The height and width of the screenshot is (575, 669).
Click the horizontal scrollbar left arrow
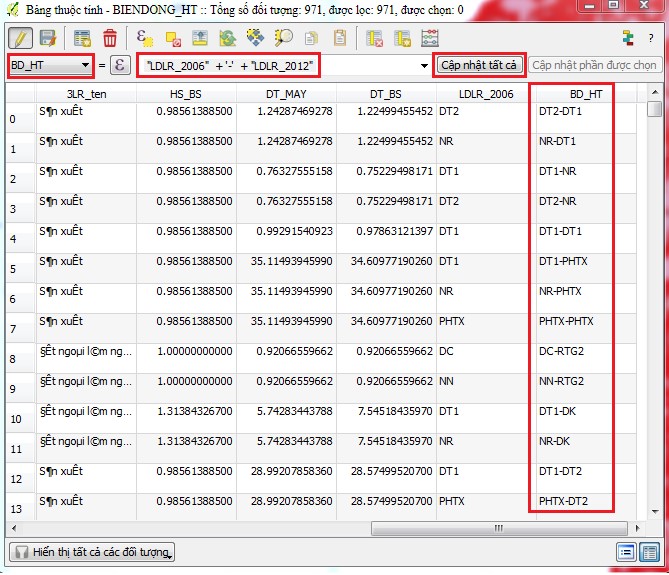click(x=14, y=528)
